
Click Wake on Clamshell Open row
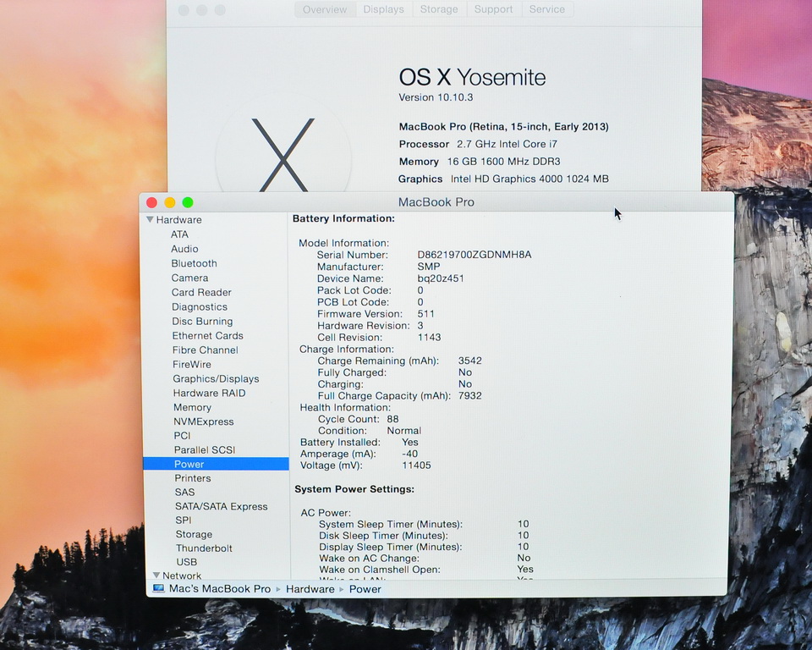426,569
